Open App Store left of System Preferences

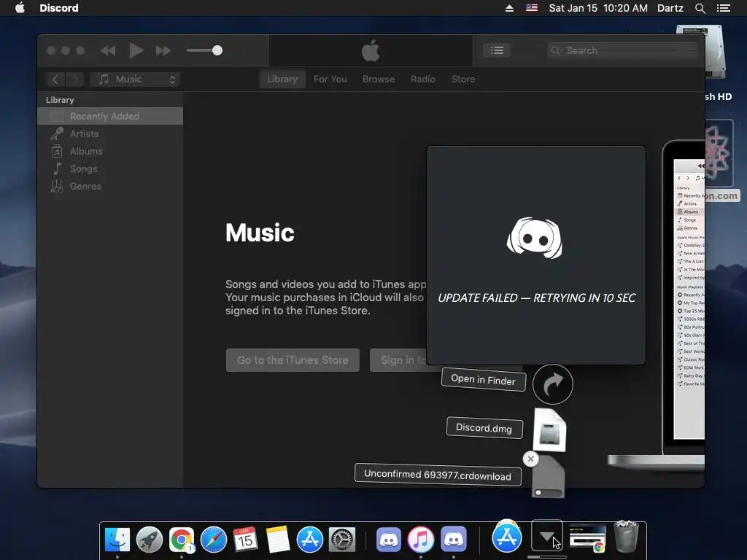309,540
